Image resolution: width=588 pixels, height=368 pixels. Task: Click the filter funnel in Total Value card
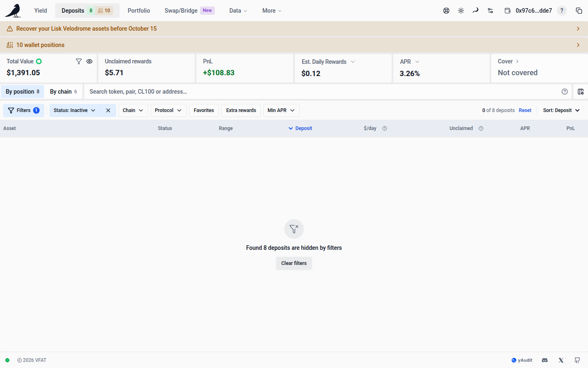[x=79, y=61]
